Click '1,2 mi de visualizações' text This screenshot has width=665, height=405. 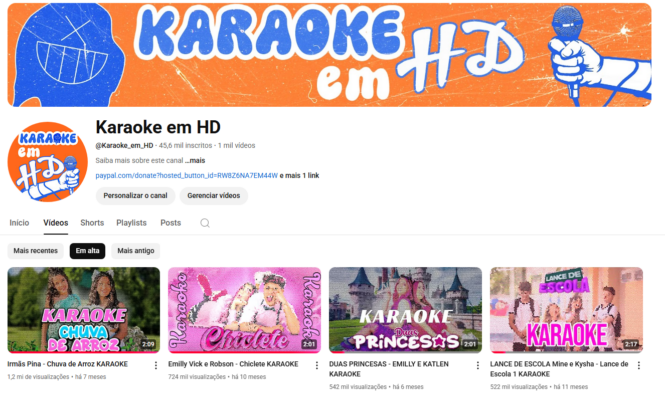pos(38,377)
